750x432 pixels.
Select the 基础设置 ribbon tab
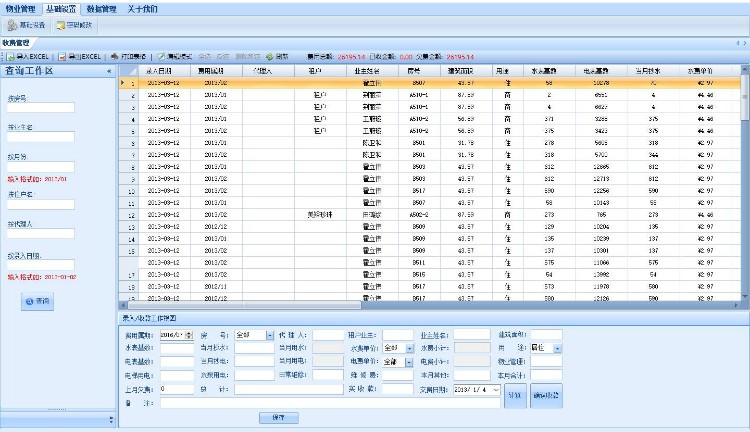tap(61, 9)
